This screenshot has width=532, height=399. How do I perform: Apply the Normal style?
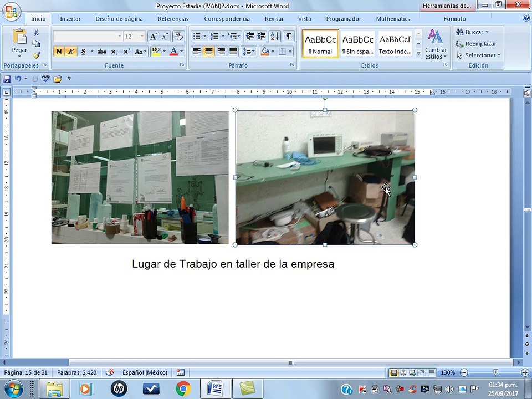[320, 43]
